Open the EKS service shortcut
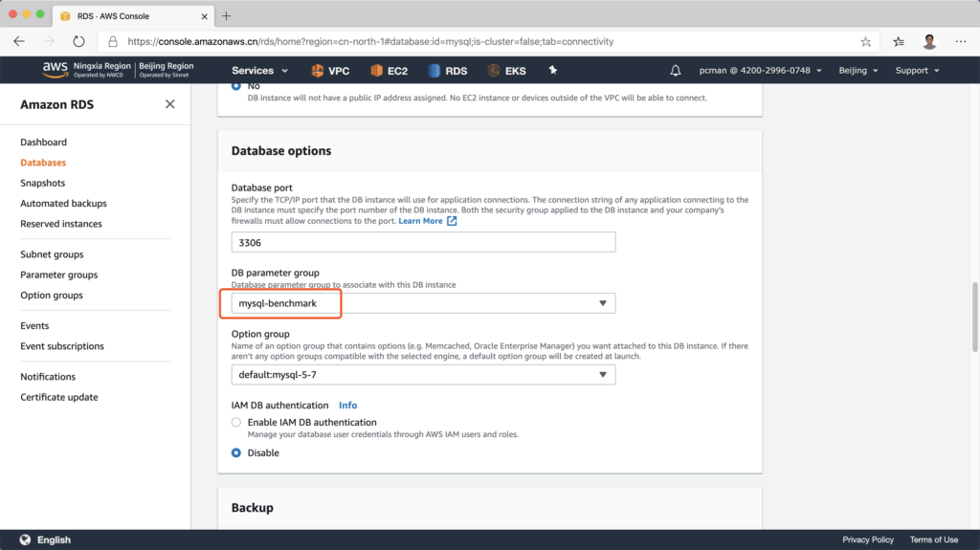The width and height of the screenshot is (980, 550). (x=506, y=71)
